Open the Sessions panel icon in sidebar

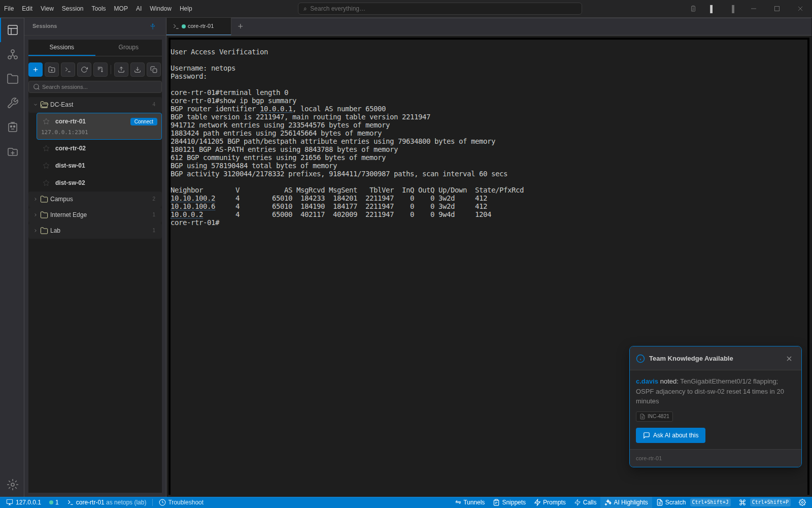pos(13,30)
